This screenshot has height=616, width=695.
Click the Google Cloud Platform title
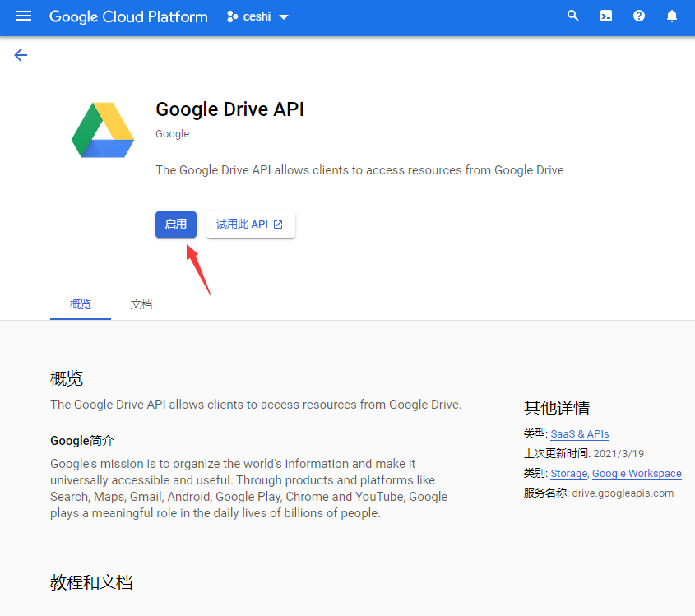[128, 16]
